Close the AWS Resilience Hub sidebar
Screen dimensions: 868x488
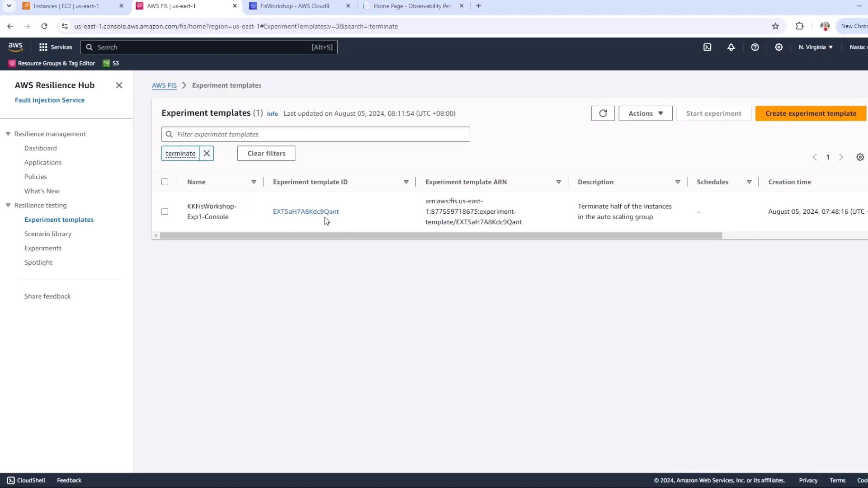pos(119,85)
